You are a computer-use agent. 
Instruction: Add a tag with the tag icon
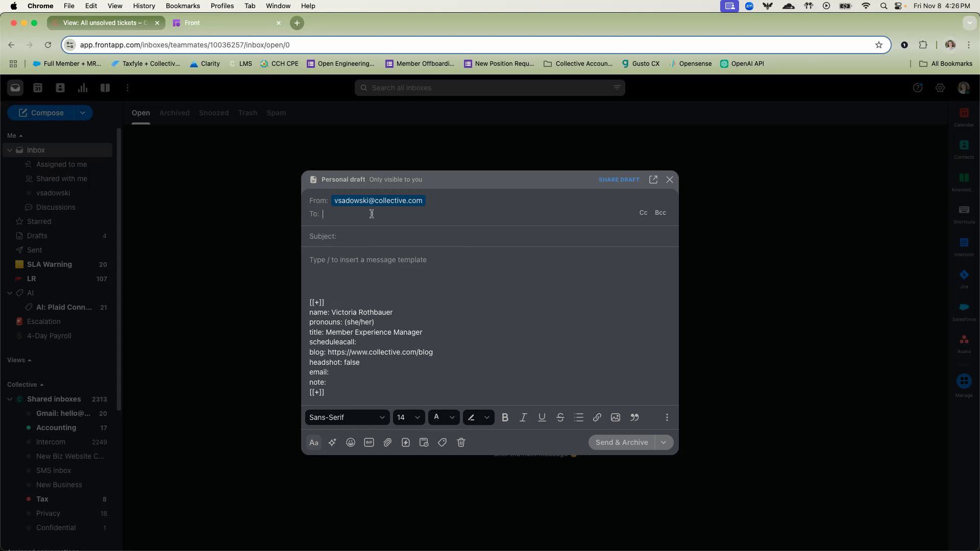[443, 443]
